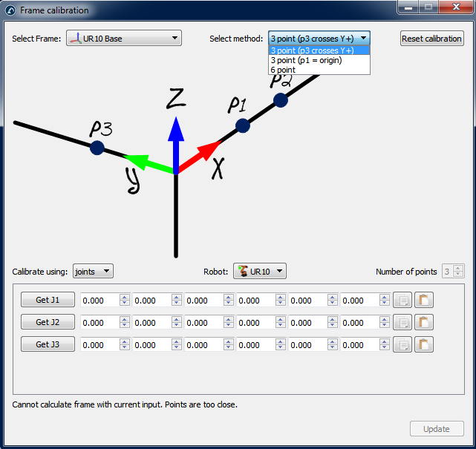Image resolution: width=476 pixels, height=449 pixels.
Task: Click the paste icon in the J3 row
Action: click(424, 345)
